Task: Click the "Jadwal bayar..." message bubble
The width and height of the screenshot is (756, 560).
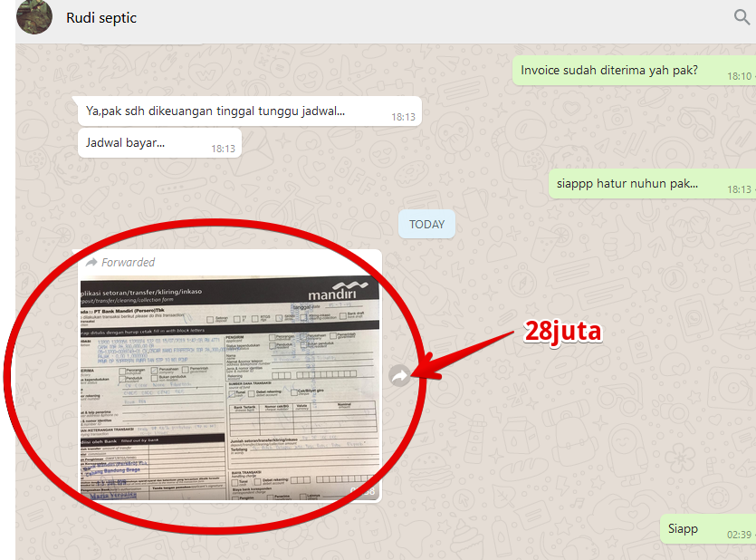Action: (126, 142)
